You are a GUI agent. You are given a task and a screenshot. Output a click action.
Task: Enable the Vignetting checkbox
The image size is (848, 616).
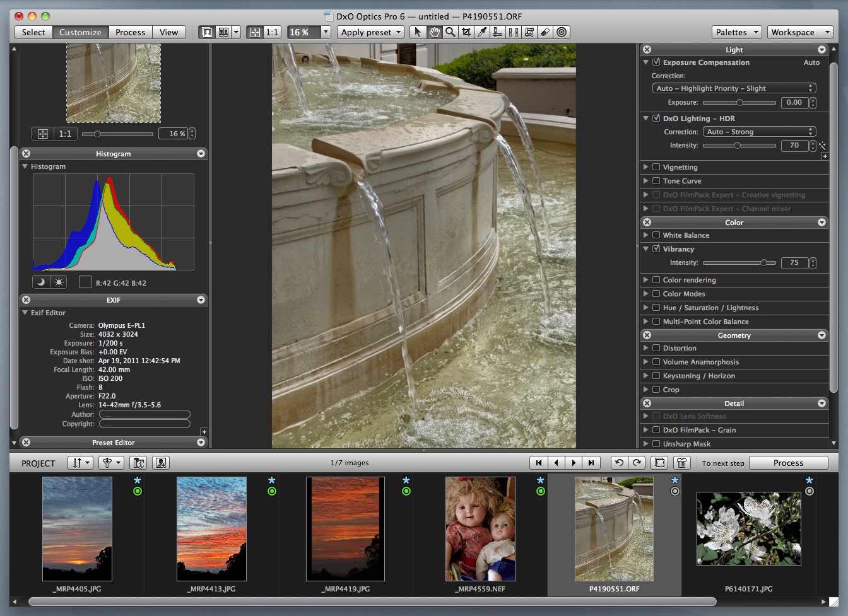pyautogui.click(x=656, y=167)
